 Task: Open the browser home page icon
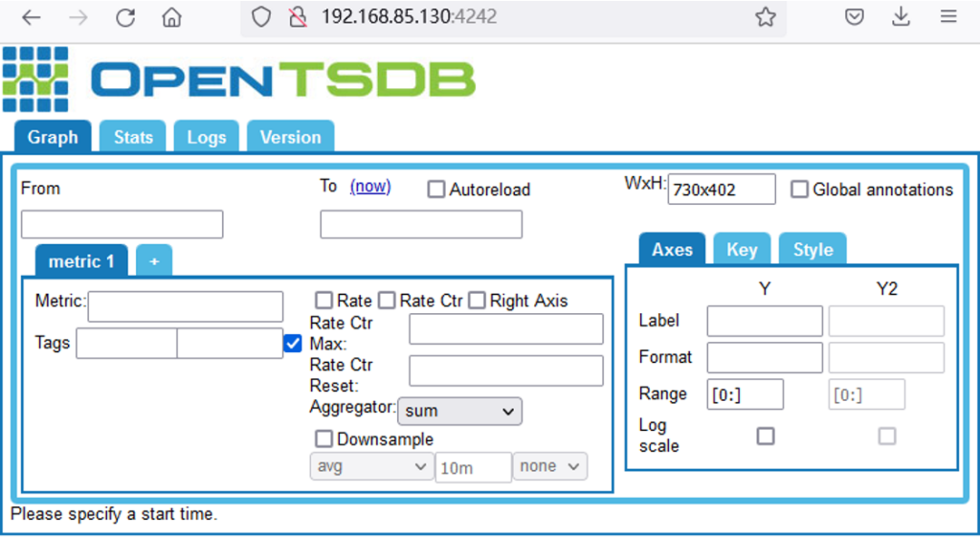(x=171, y=17)
